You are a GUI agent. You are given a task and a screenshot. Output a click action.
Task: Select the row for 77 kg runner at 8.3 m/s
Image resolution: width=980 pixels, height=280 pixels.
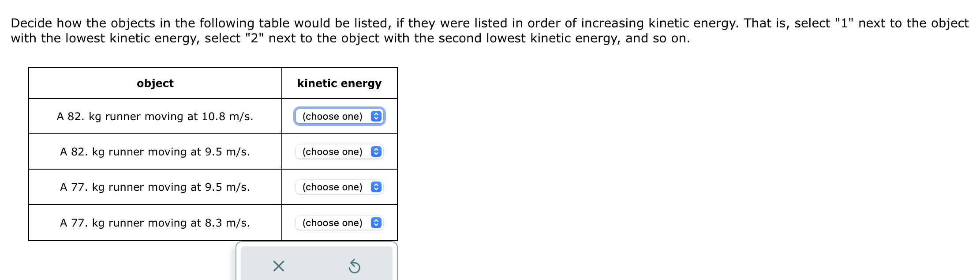click(155, 223)
